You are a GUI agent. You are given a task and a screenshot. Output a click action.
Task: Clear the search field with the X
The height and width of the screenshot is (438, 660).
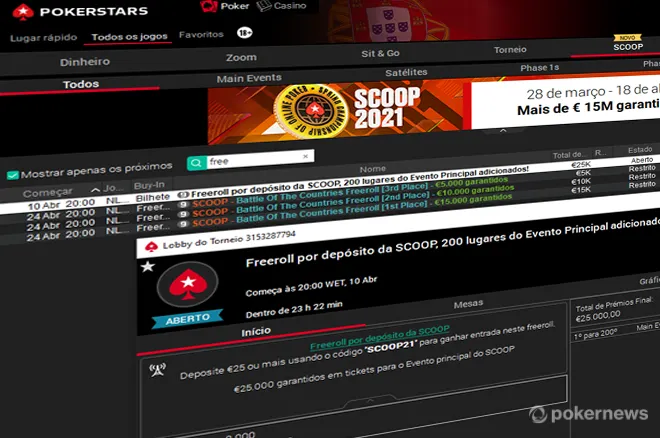306,156
